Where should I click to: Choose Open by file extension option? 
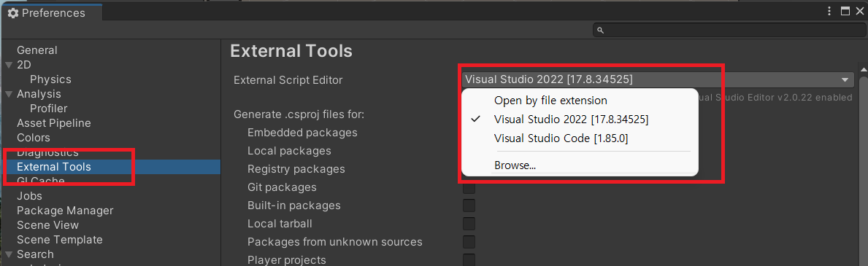coord(550,100)
